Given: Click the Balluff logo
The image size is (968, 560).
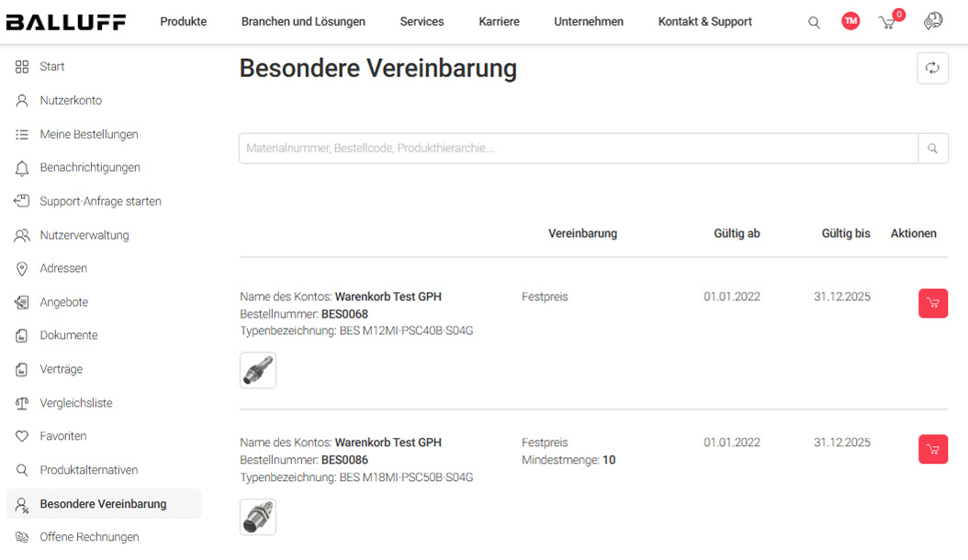Looking at the screenshot, I should coord(65,22).
